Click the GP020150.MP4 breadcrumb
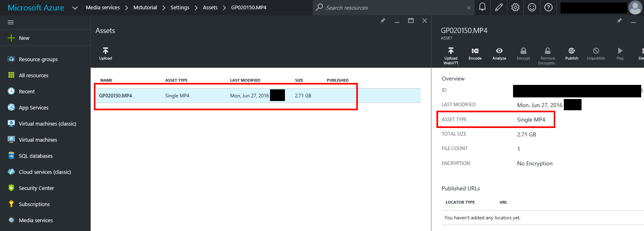Screen dimensions: 644x231 249,7
